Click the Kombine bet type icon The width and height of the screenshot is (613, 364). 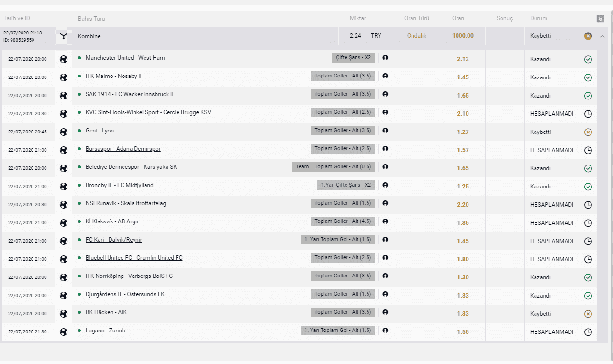tap(63, 36)
